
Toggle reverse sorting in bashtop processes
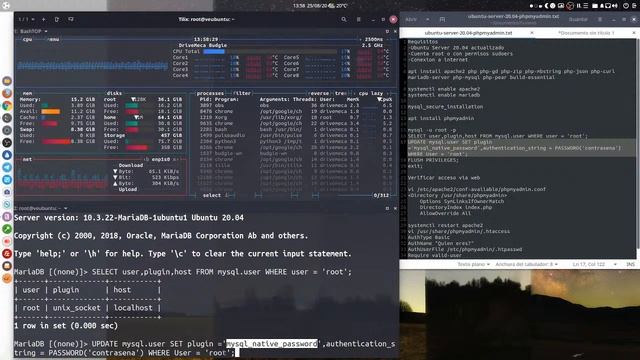[x=319, y=93]
